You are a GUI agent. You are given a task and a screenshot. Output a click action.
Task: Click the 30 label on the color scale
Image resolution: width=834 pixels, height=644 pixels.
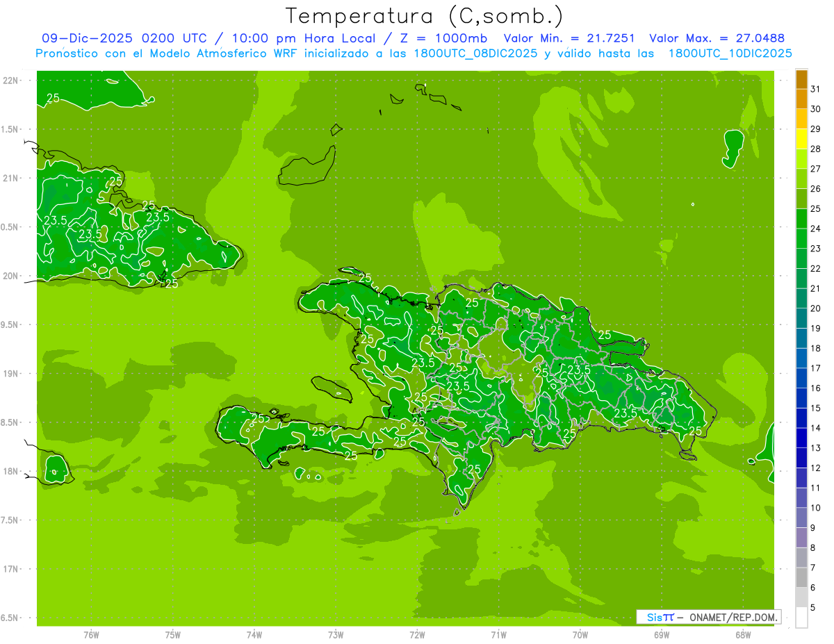pyautogui.click(x=816, y=109)
